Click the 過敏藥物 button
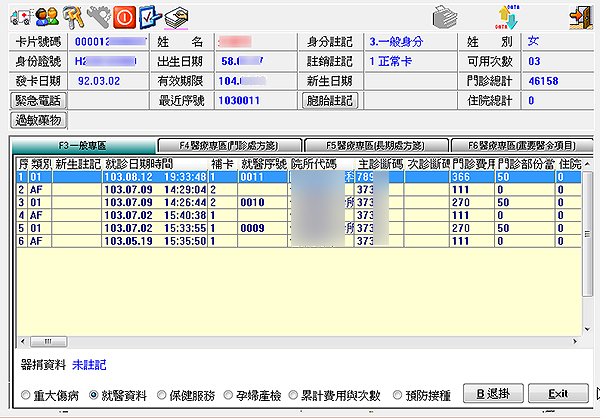 pyautogui.click(x=38, y=120)
